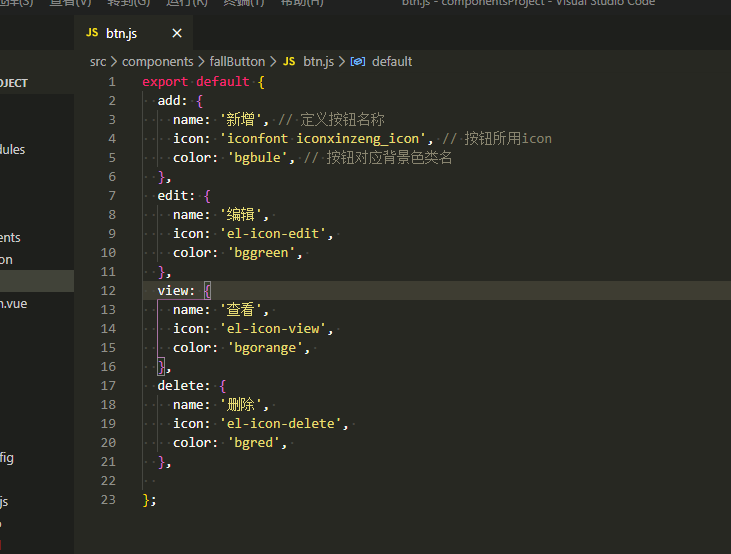
Task: Click the 'edit:' property key
Action: click(x=176, y=196)
